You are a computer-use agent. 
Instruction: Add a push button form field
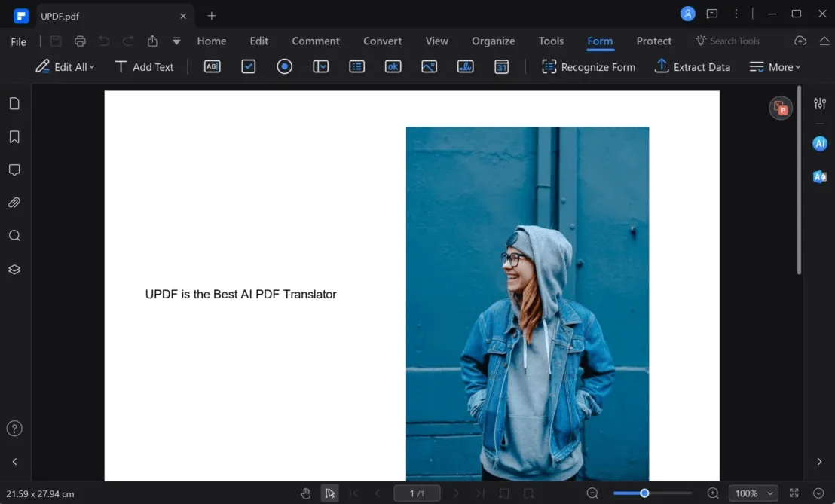(393, 66)
